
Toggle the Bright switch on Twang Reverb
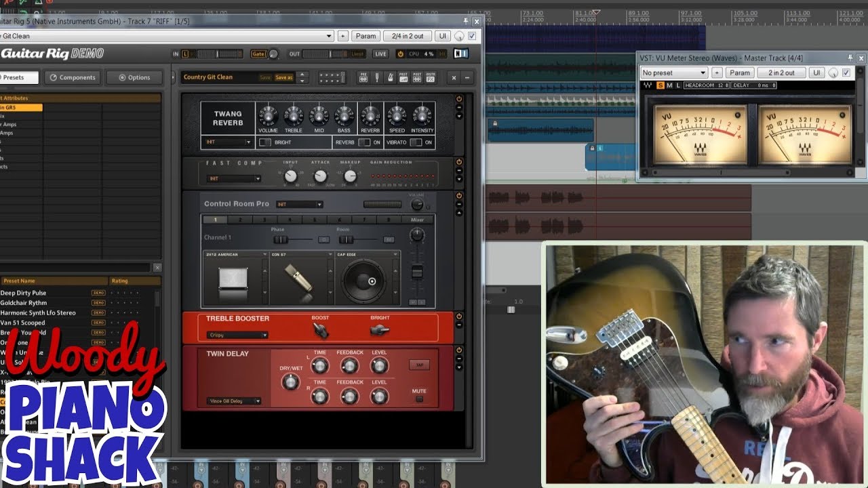[x=265, y=142]
